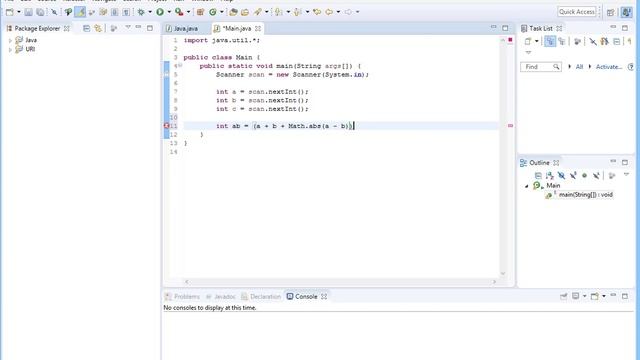Click New Task icon in Task List
Screen dimensions: 640x360
528,41
